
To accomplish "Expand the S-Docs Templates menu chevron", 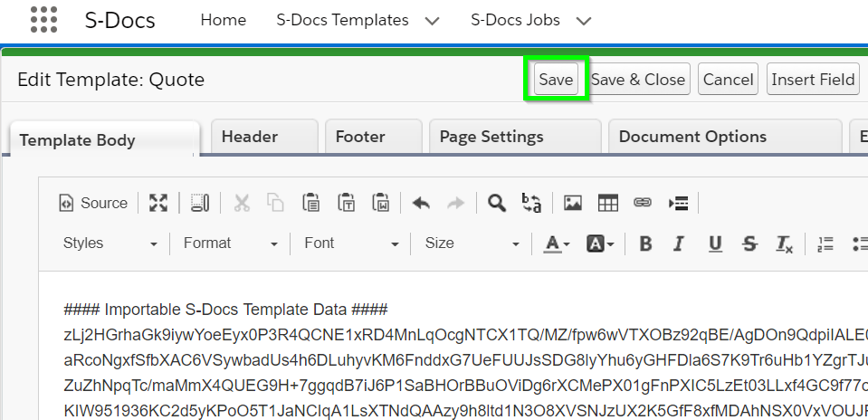I will pos(432,21).
